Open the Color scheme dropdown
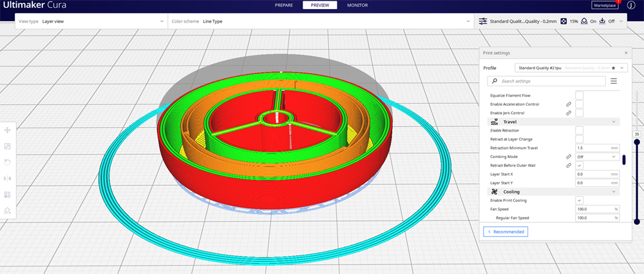 coord(320,21)
